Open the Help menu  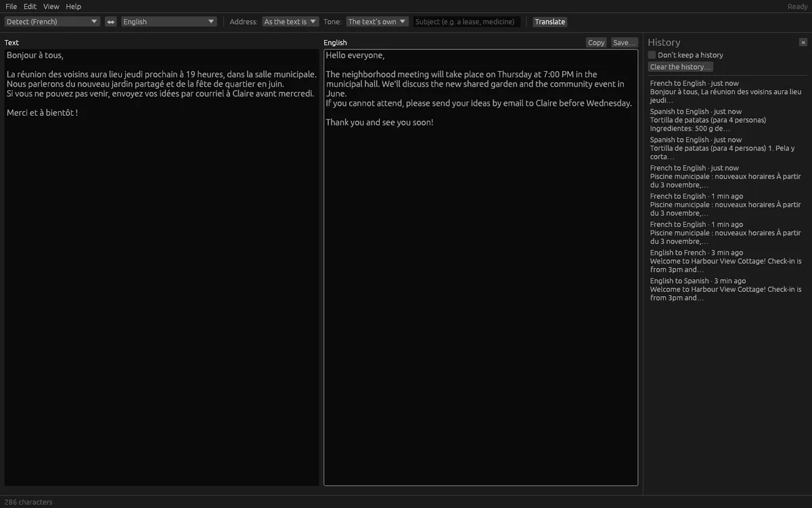(73, 6)
